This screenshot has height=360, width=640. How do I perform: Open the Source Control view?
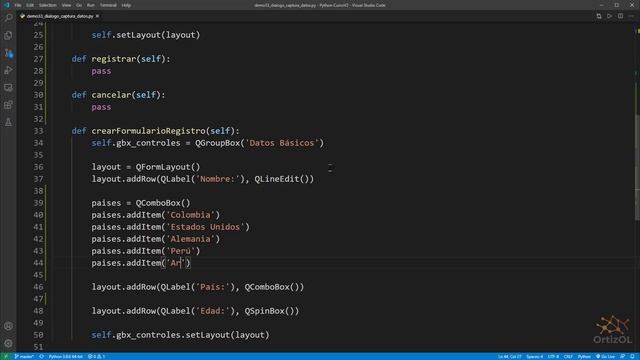pos(8,53)
